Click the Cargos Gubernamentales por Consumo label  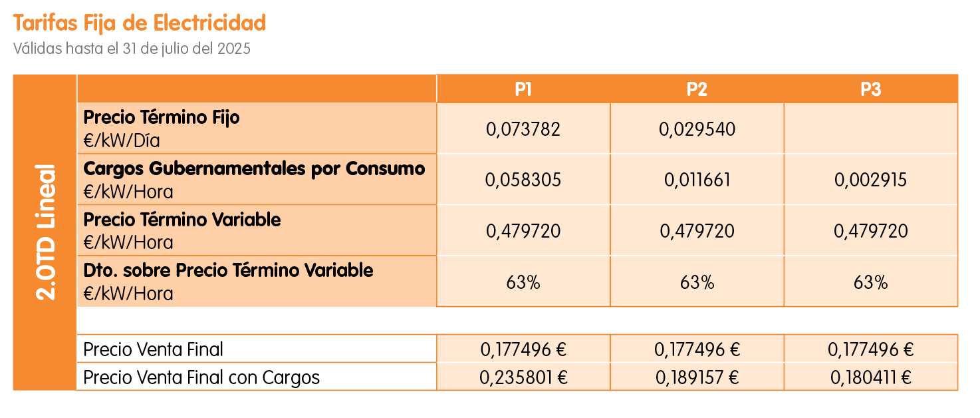(254, 168)
